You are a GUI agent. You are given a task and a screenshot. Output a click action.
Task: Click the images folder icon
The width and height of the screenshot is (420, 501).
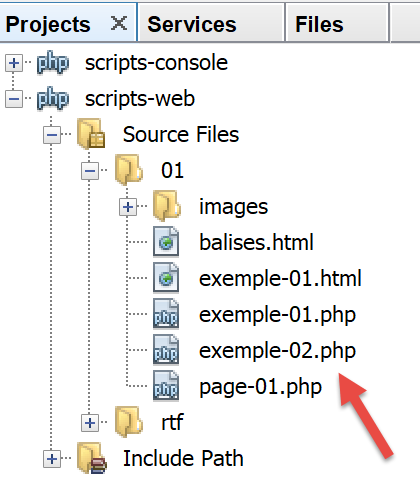167,206
